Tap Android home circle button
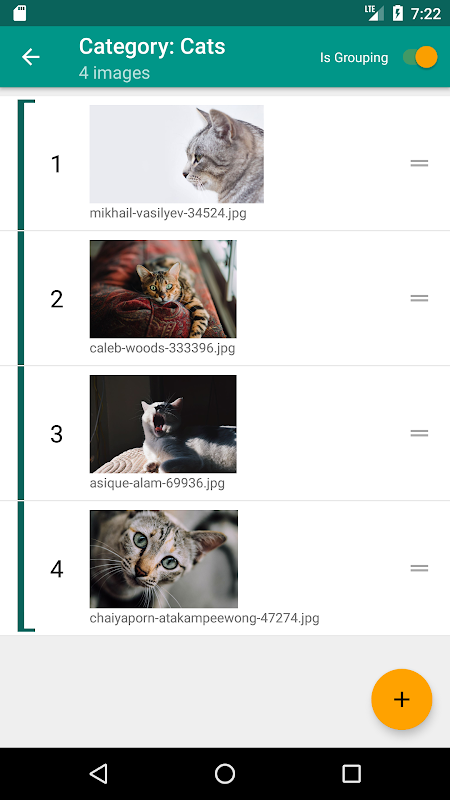The height and width of the screenshot is (800, 450). tap(224, 773)
